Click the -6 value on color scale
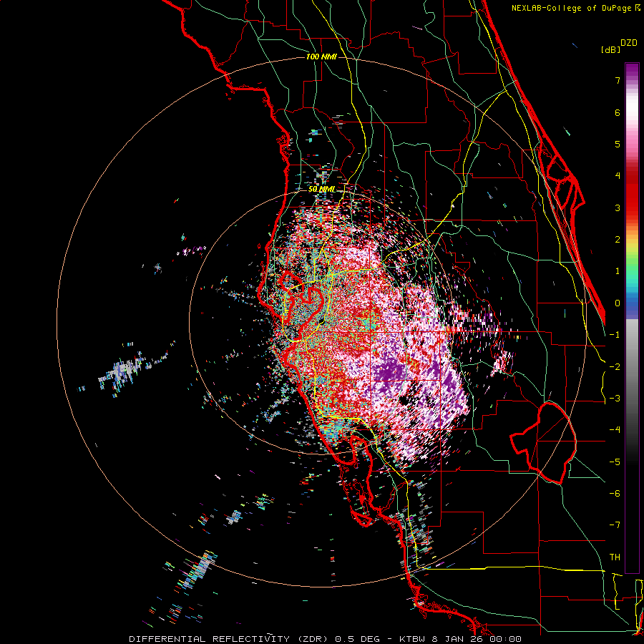Screen dimensions: 644x644 615,494
